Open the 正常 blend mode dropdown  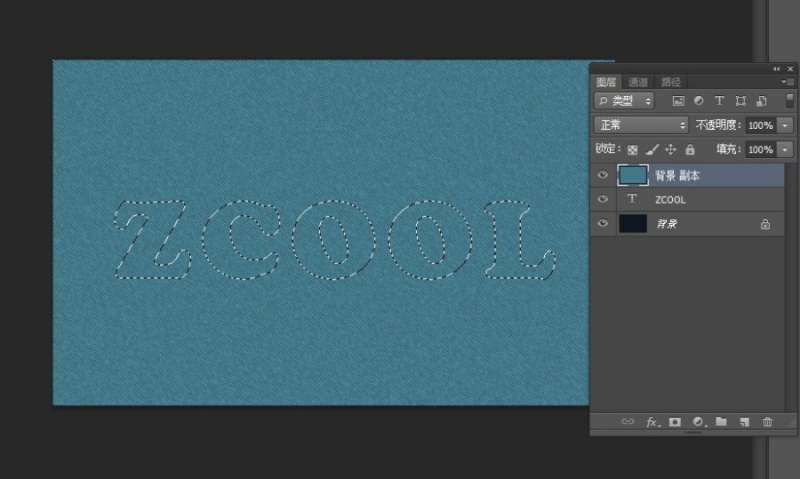click(x=641, y=125)
